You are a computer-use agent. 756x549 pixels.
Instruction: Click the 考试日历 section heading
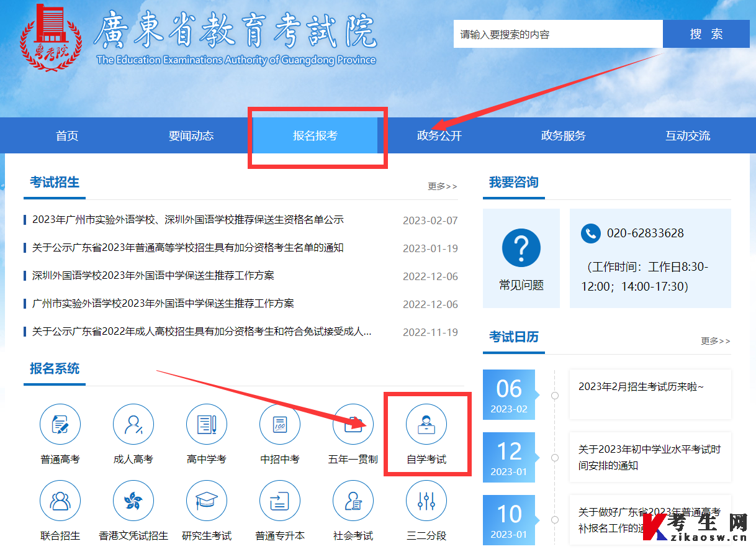point(514,337)
